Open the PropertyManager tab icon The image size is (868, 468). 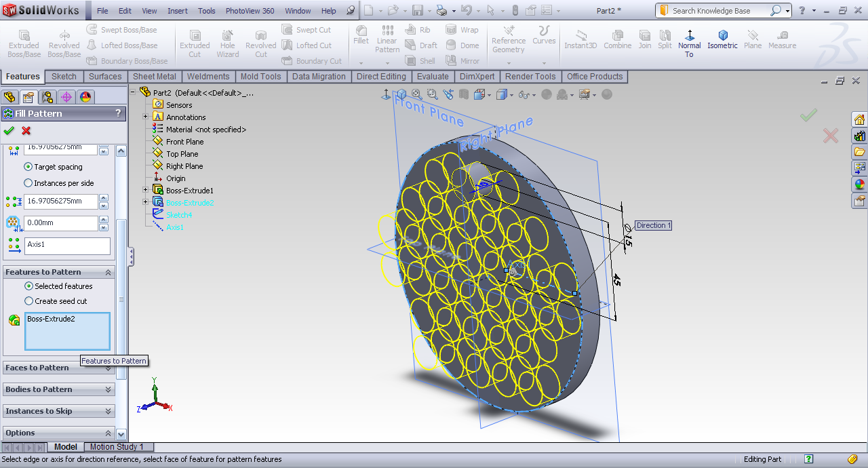tap(28, 97)
